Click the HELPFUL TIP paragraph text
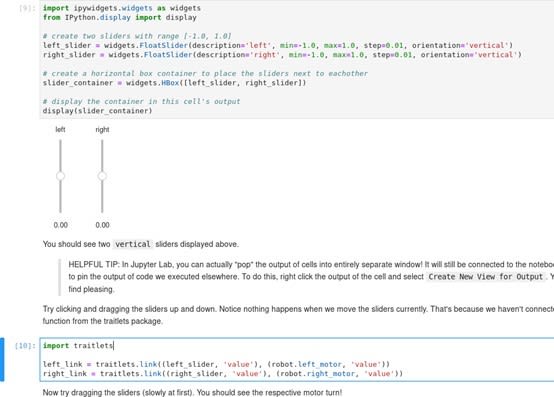 311,277
